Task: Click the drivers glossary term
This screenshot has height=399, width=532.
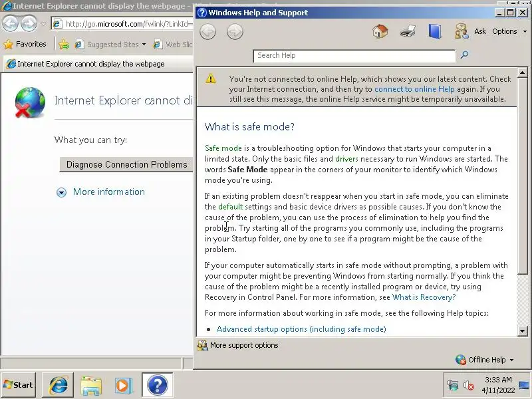Action: (346, 159)
